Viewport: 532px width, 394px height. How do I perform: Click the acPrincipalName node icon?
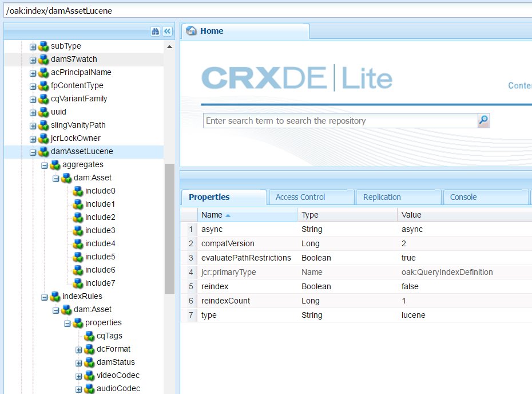click(44, 73)
